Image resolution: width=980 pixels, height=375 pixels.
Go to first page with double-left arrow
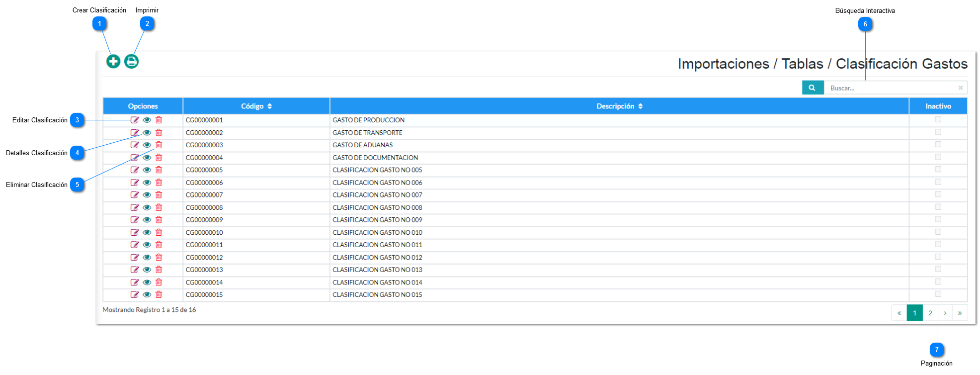point(899,313)
